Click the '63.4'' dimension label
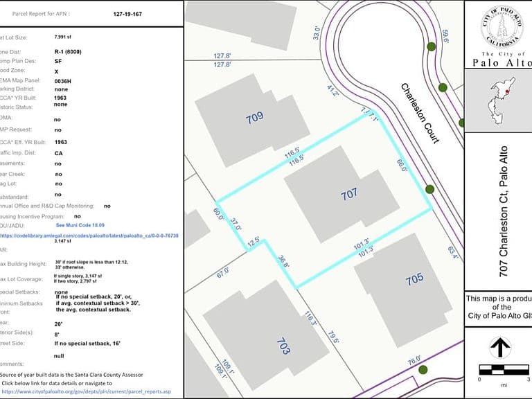 click(x=453, y=252)
